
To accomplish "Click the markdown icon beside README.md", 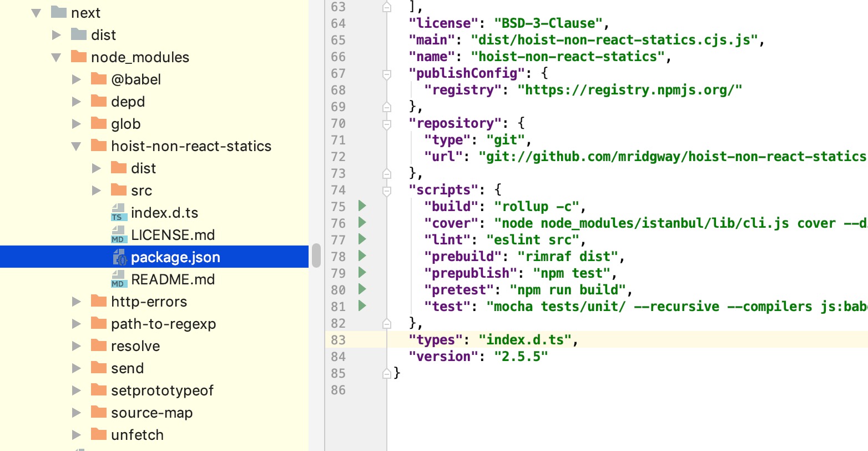I will tap(118, 279).
